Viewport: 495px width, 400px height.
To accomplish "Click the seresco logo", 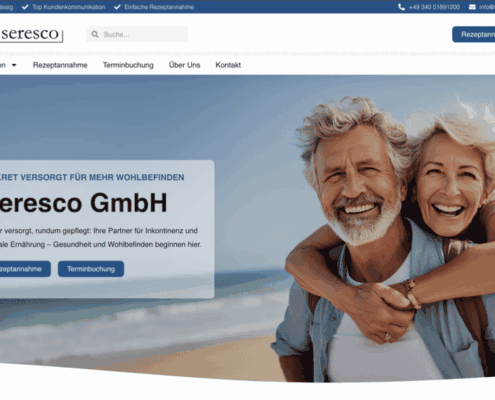I will (x=31, y=34).
